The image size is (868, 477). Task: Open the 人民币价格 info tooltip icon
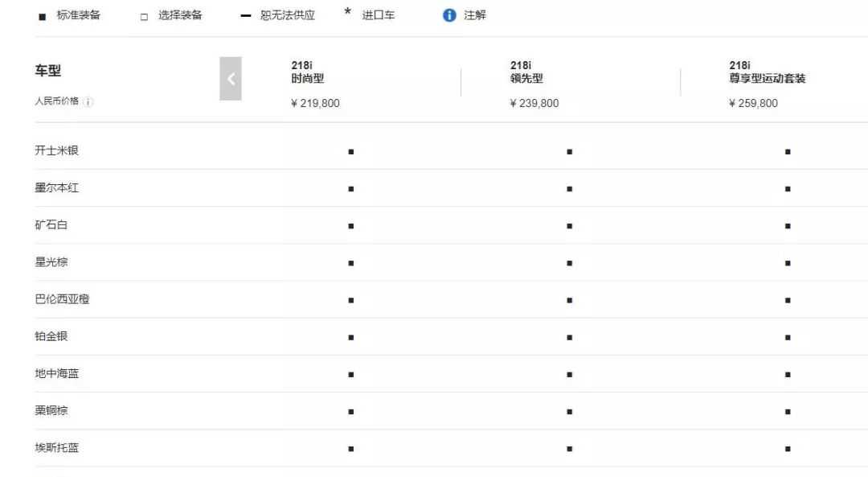pos(88,102)
